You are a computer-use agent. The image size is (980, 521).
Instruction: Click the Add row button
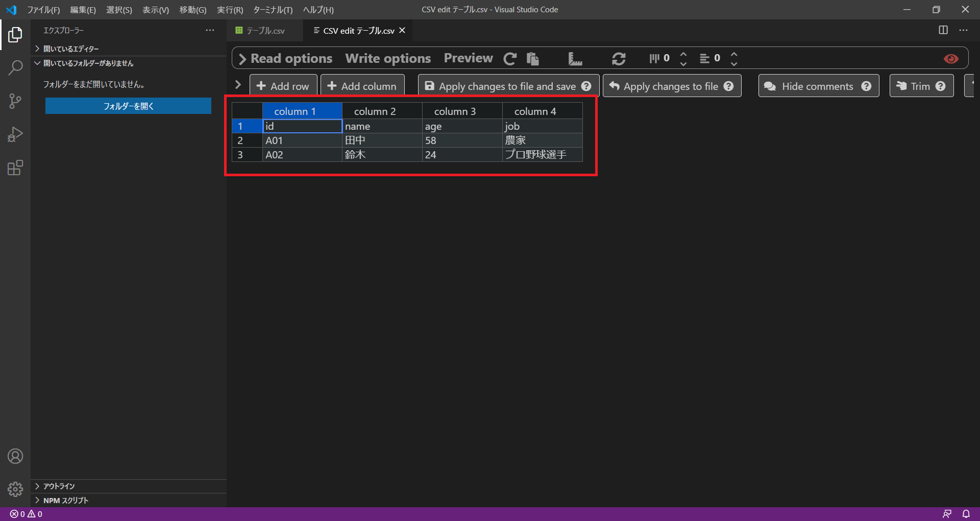pos(283,86)
